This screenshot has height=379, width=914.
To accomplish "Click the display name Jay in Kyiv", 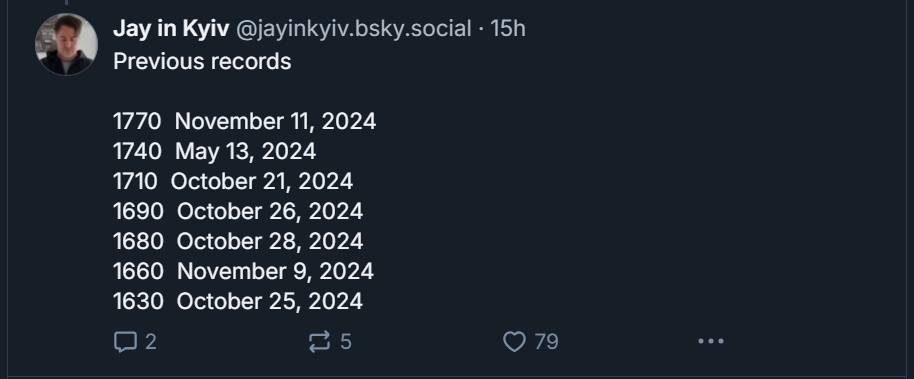I will [171, 29].
